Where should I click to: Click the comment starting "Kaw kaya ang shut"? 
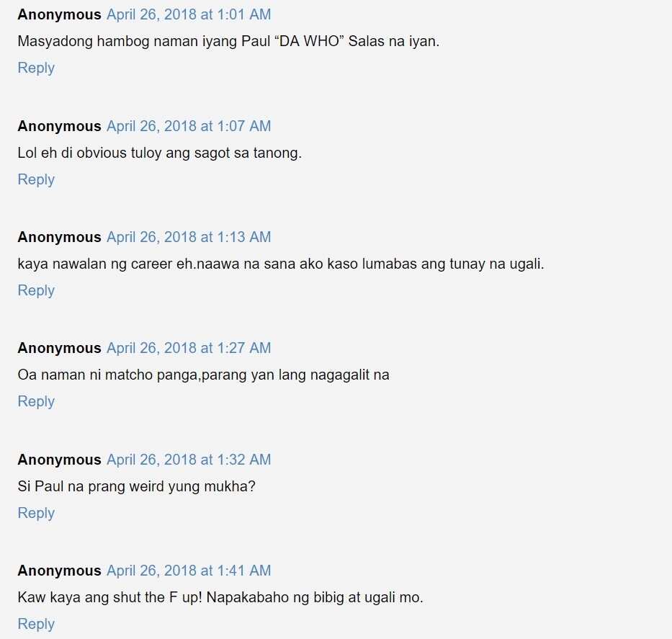220,597
